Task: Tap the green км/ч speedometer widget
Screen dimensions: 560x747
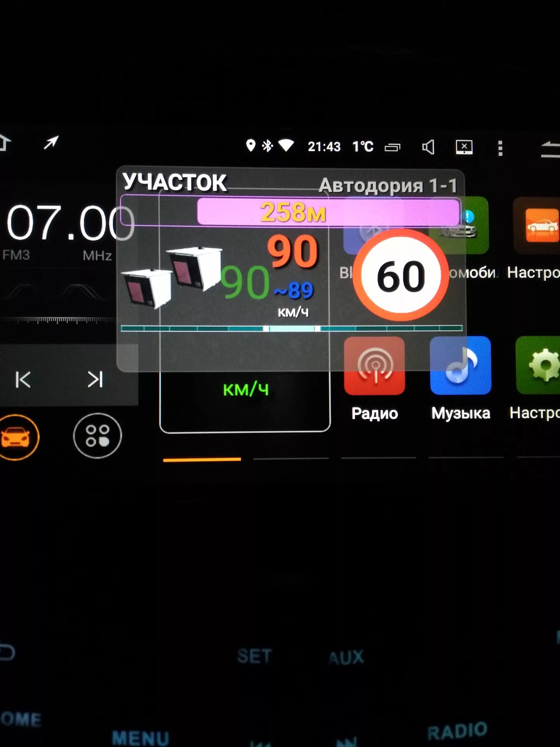Action: tap(246, 389)
